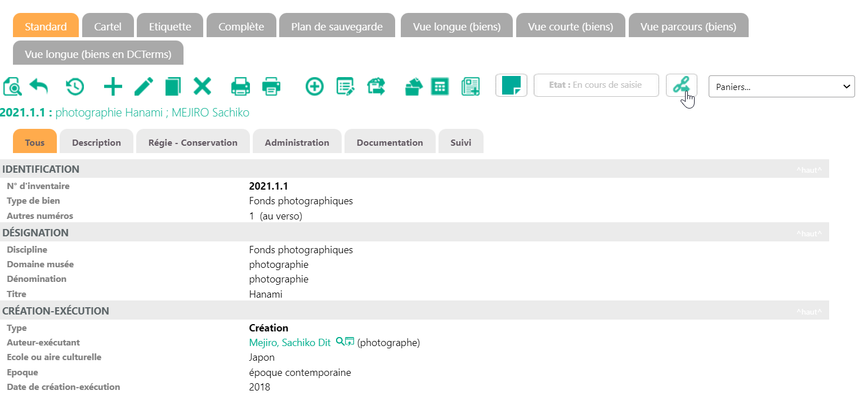868x395 pixels.
Task: Click the green sticky note button
Action: coord(511,86)
